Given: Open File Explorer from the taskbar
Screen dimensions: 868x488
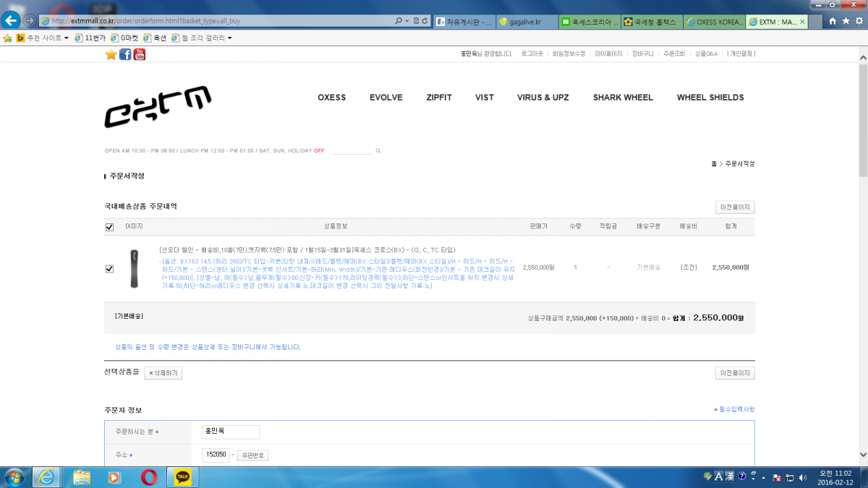Looking at the screenshot, I should pos(82,476).
